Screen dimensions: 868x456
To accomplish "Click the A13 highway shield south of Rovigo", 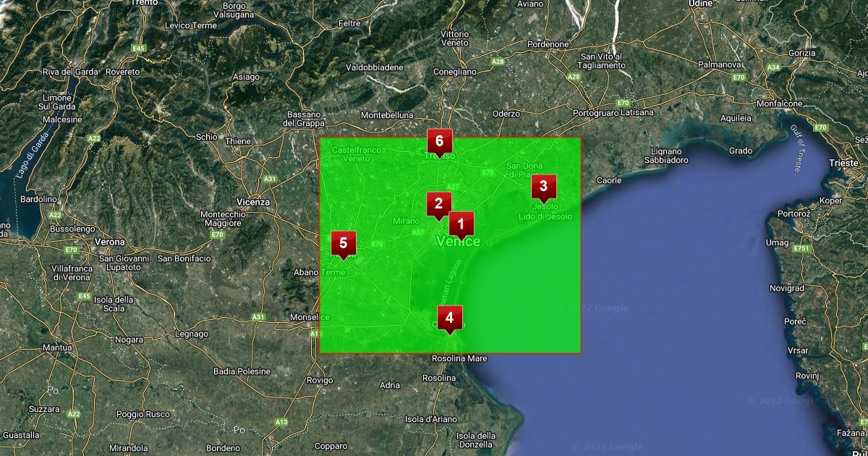I will 281,422.
